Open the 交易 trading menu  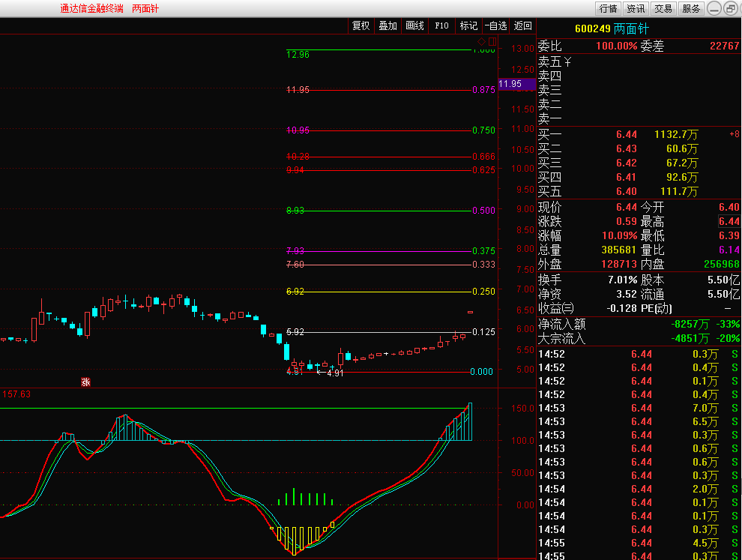[x=663, y=8]
